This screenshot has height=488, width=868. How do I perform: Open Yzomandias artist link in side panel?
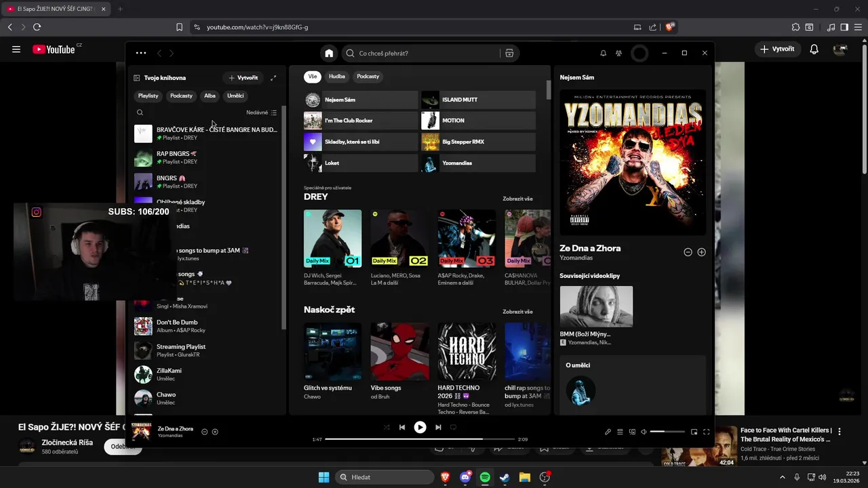[x=576, y=258]
